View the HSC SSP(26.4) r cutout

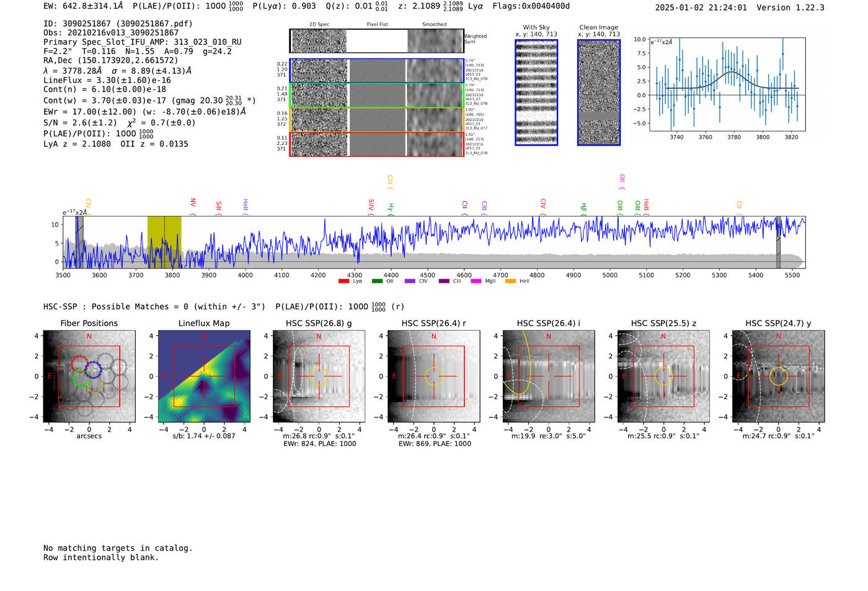click(x=434, y=376)
